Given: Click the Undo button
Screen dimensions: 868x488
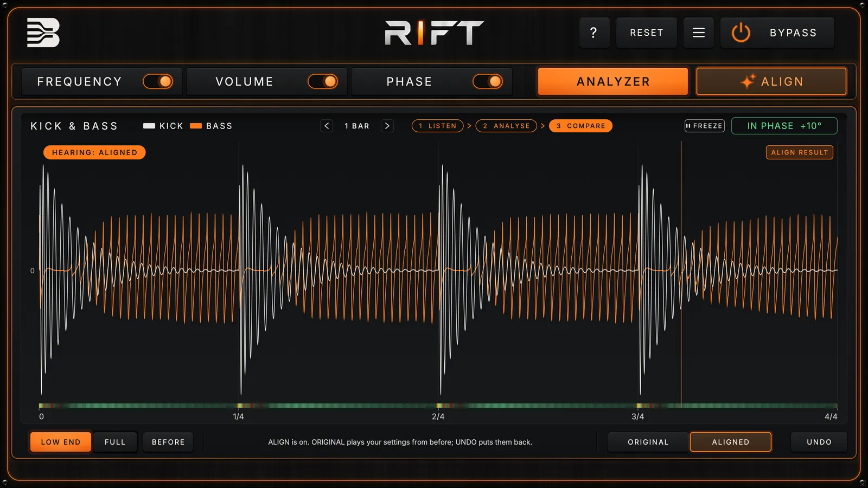Looking at the screenshot, I should [819, 442].
